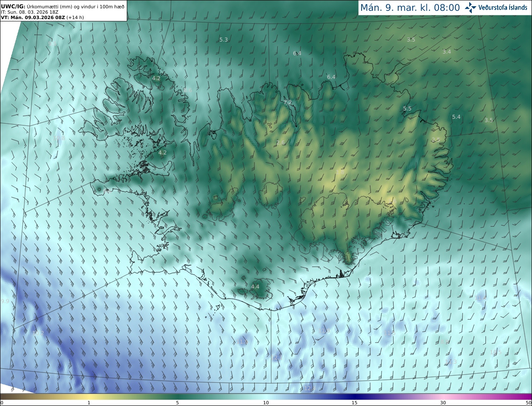Select the 'Mán. 9. mar. kl. 08:00' timestamp
This screenshot has height=406, width=532.
(410, 8)
